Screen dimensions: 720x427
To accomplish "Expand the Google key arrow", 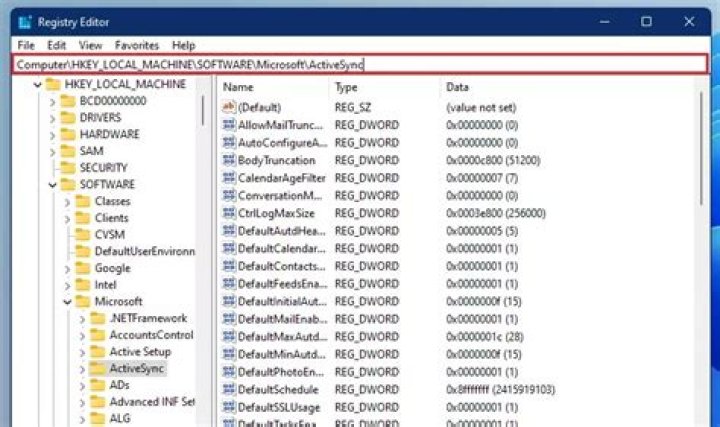I will pos(68,269).
